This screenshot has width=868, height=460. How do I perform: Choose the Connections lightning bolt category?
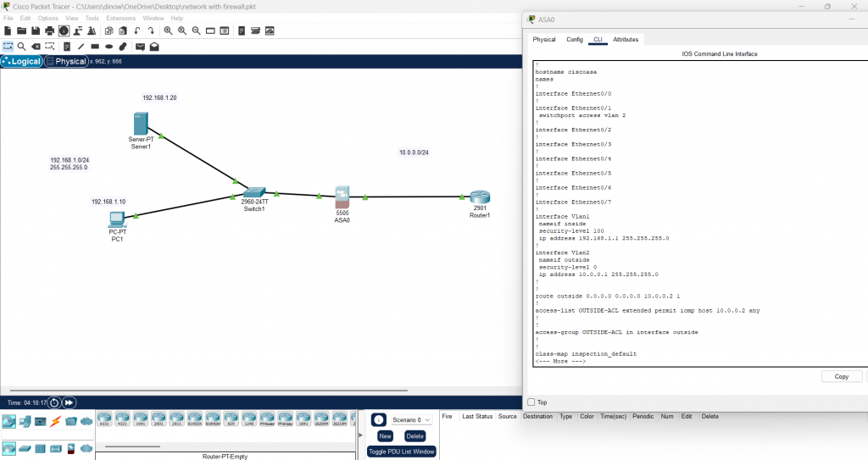coord(55,421)
